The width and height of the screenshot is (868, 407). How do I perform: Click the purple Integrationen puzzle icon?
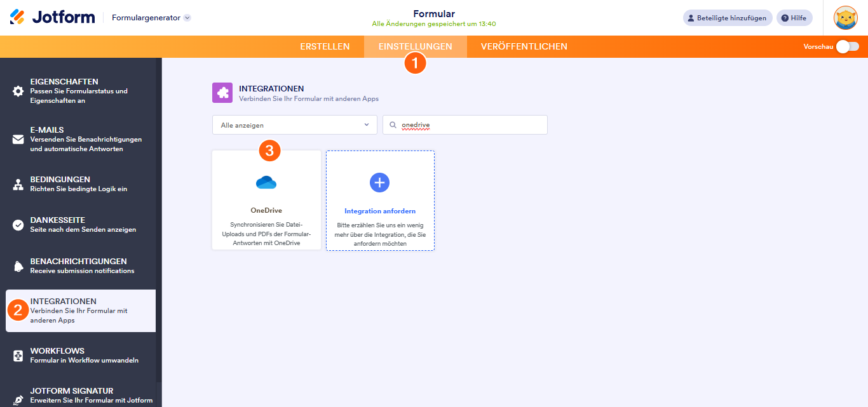tap(222, 93)
